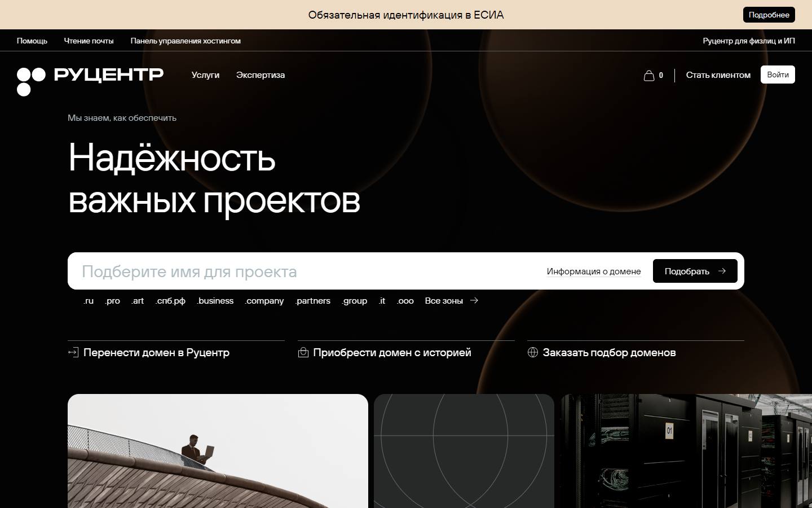Switch to Руцентр для физлиц и ИП
The width and height of the screenshot is (812, 508).
click(749, 41)
